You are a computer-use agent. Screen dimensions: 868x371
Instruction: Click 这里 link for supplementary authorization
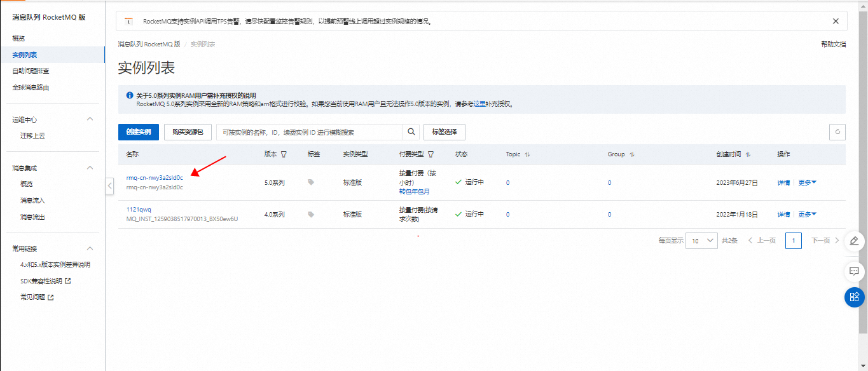click(479, 104)
